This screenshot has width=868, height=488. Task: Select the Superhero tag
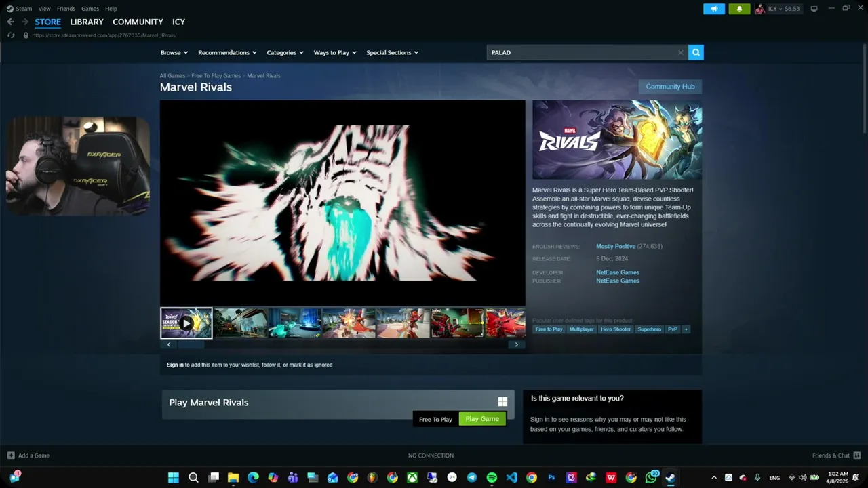[x=649, y=329]
